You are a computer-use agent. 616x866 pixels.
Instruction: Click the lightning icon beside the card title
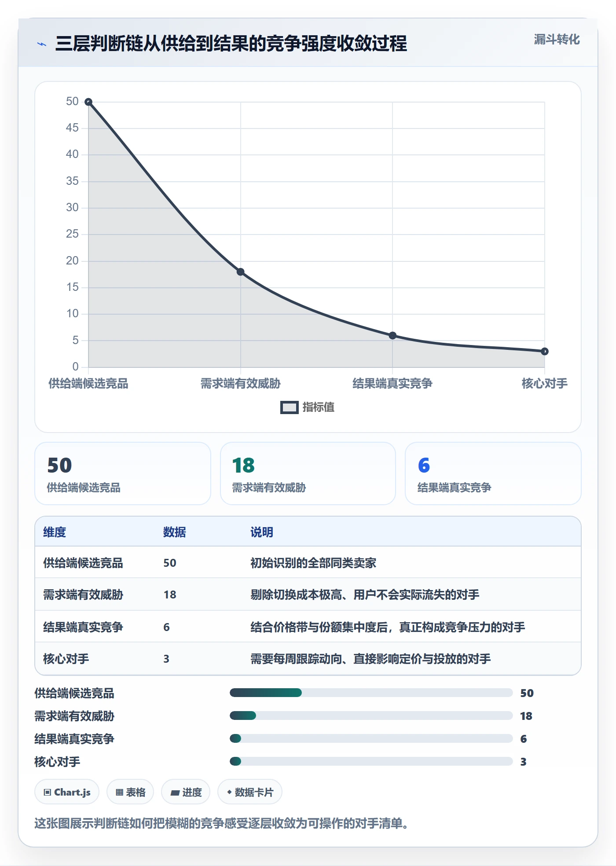click(x=42, y=44)
